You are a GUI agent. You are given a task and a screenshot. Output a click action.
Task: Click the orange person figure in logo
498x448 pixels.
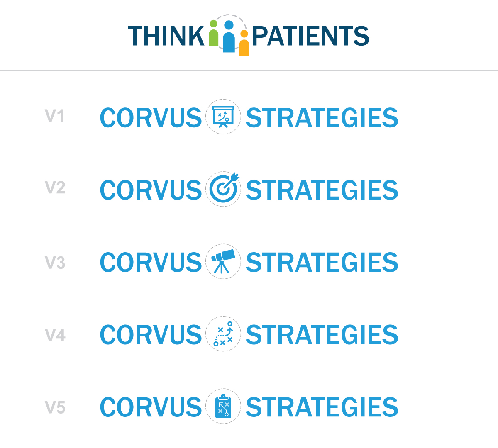click(x=244, y=44)
